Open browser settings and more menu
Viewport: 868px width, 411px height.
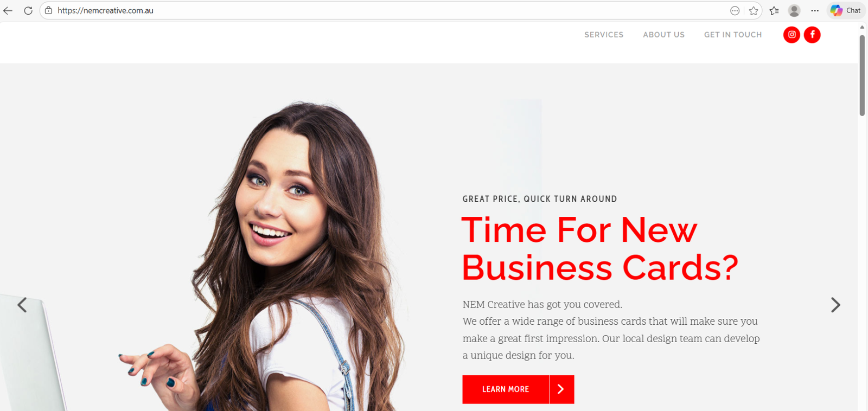[815, 10]
